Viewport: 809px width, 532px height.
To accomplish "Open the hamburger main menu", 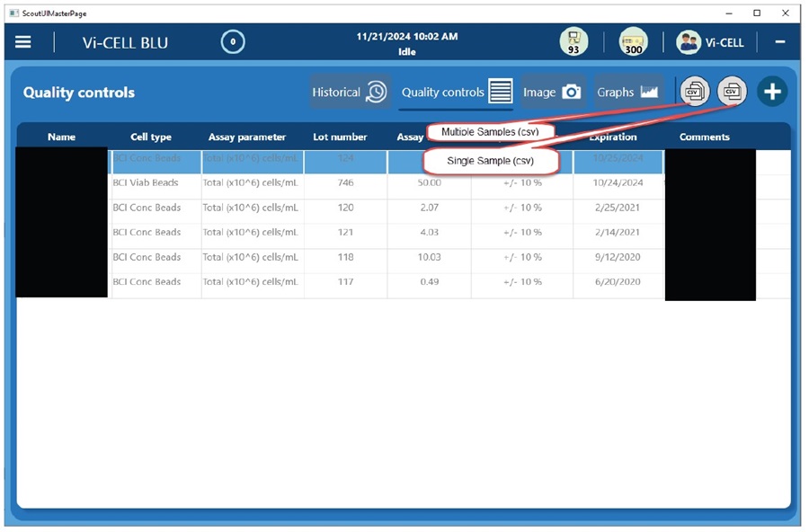I will pos(22,42).
